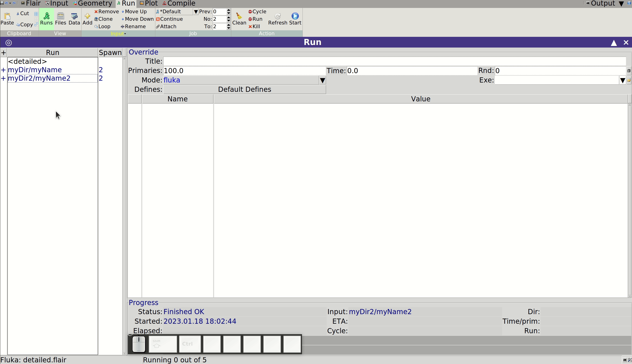Image resolution: width=632 pixels, height=364 pixels.
Task: Click the Clean broom icon
Action: 239,16
